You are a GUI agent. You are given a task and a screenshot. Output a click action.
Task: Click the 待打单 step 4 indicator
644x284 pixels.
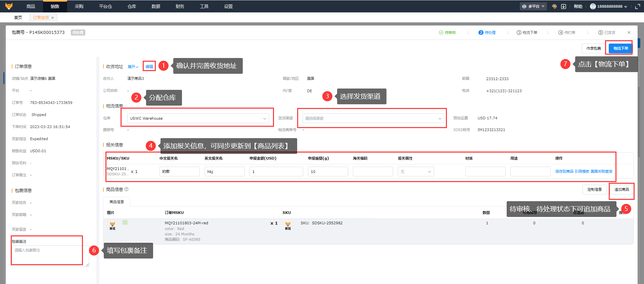(567, 33)
